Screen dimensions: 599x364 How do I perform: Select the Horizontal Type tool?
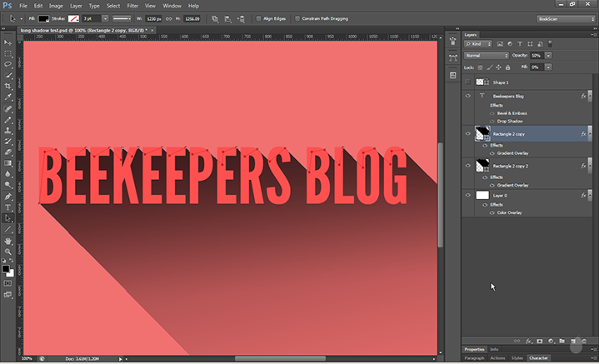(x=8, y=207)
